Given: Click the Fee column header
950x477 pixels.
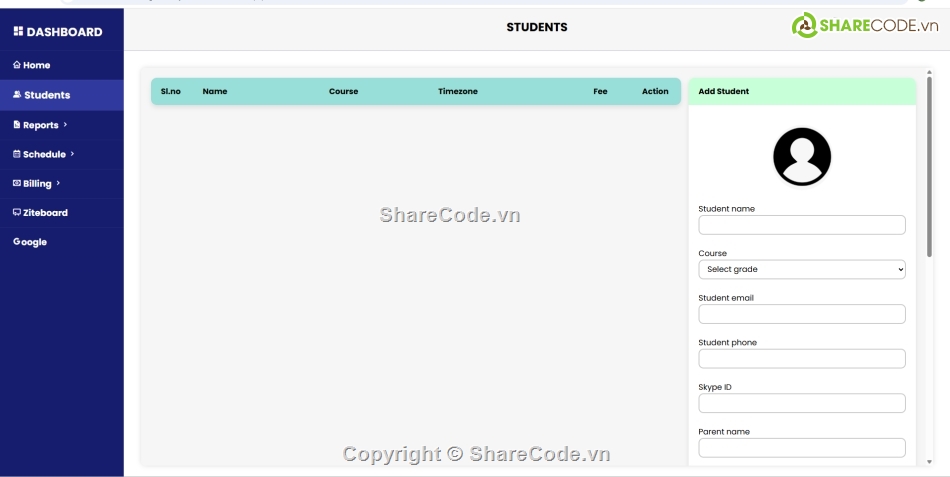Looking at the screenshot, I should click(x=600, y=91).
